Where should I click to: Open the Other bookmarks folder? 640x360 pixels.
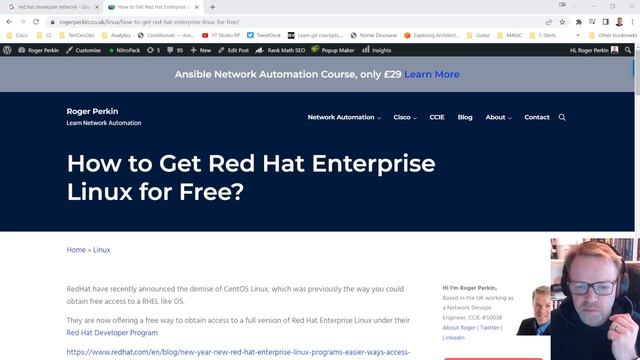click(x=612, y=36)
